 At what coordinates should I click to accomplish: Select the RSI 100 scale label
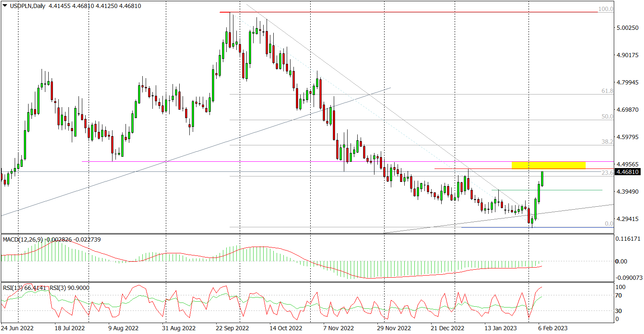click(x=620, y=287)
